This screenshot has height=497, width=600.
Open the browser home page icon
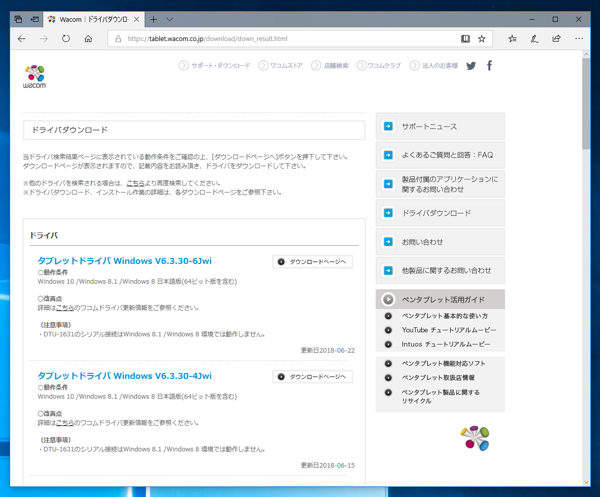point(88,39)
